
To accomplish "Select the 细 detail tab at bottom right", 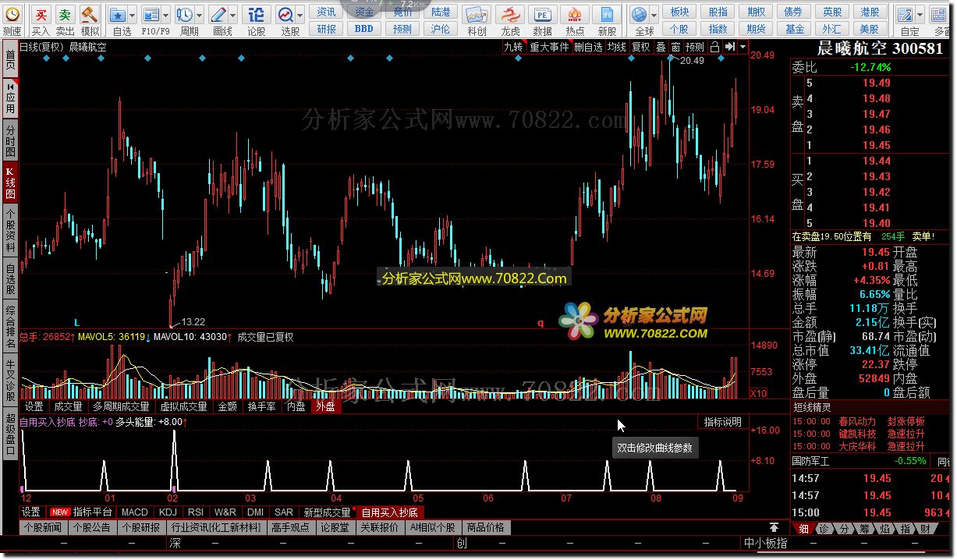I will click(x=803, y=528).
